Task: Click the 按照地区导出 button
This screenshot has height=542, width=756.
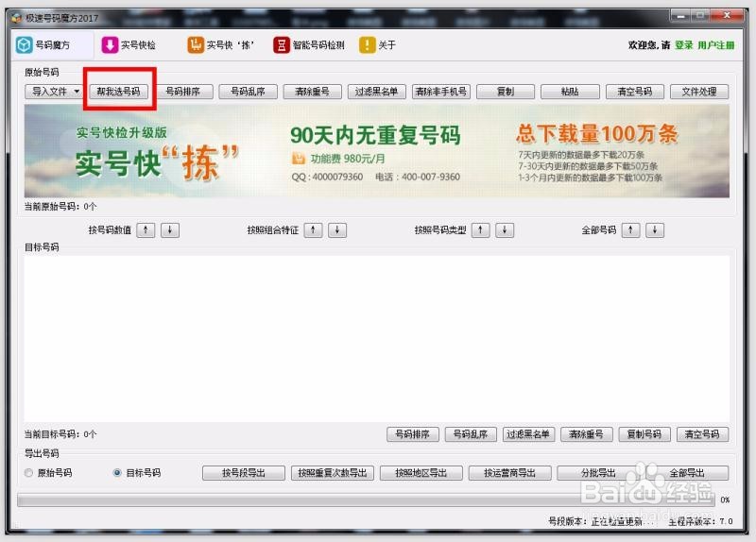Action: pos(421,473)
